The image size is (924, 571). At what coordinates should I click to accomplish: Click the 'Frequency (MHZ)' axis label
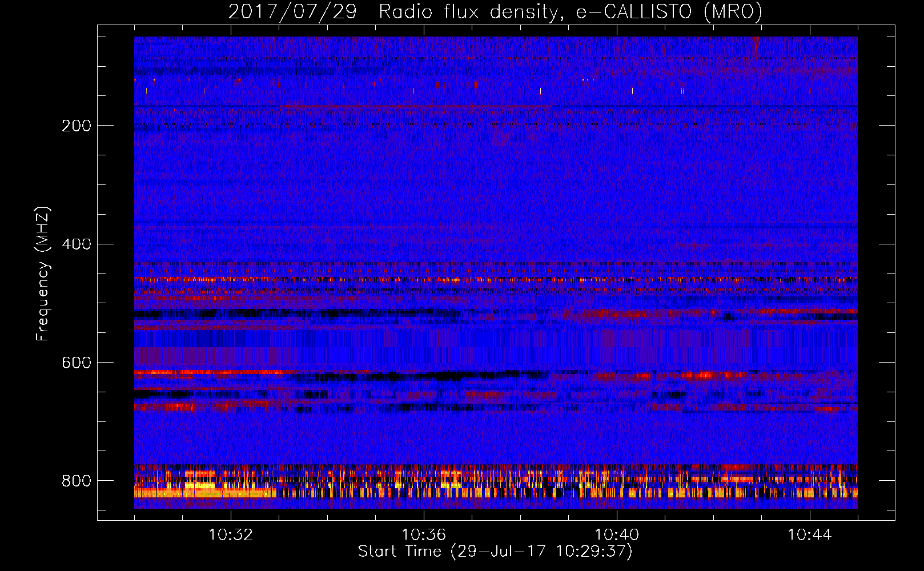[x=42, y=274]
